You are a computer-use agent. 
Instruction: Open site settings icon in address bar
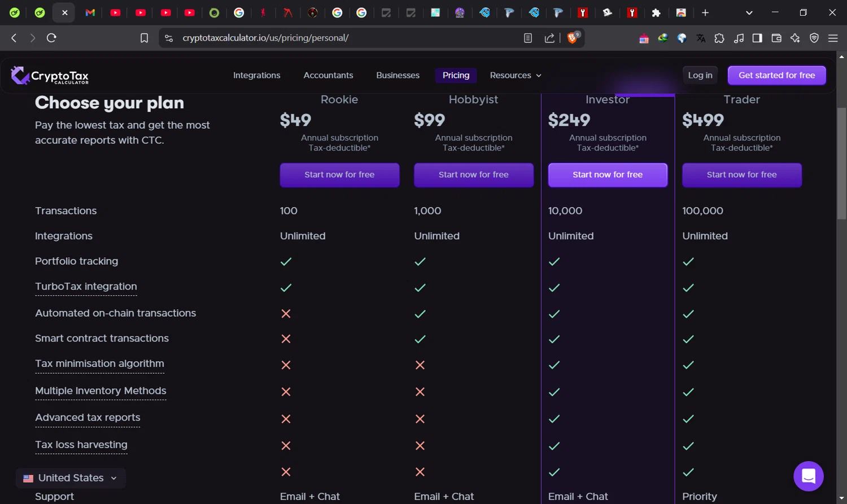(x=169, y=38)
